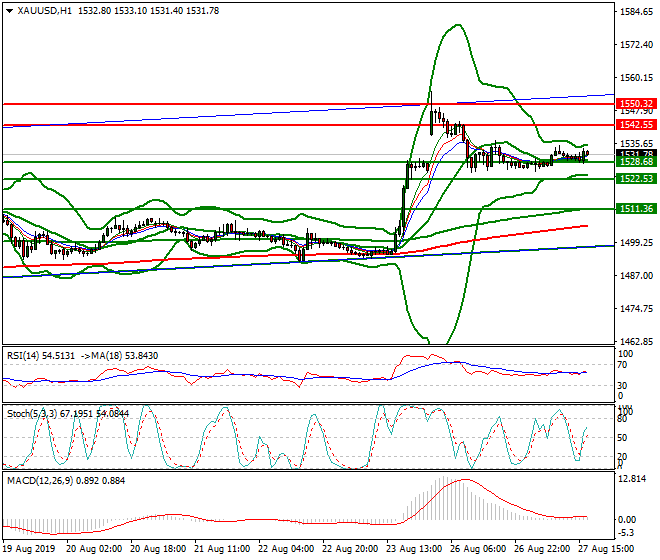
Task: Click the 1462.85 price scale value
Action: click(636, 341)
